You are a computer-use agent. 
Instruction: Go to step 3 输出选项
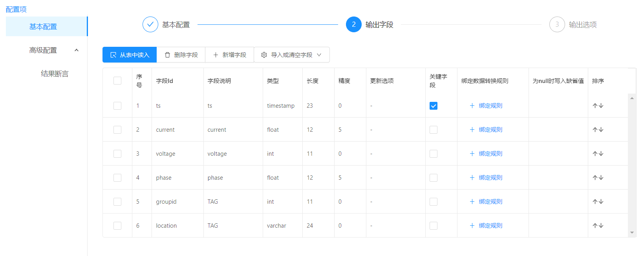[557, 24]
